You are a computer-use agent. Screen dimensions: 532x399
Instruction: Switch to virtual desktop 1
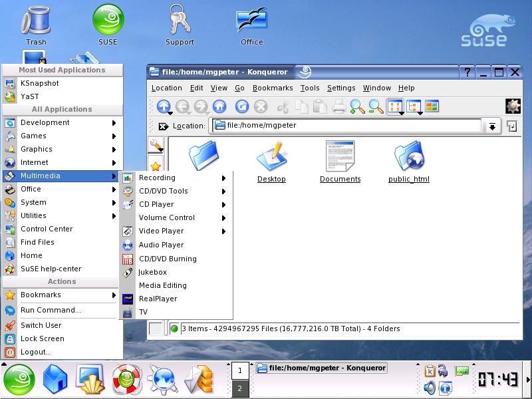point(240,370)
